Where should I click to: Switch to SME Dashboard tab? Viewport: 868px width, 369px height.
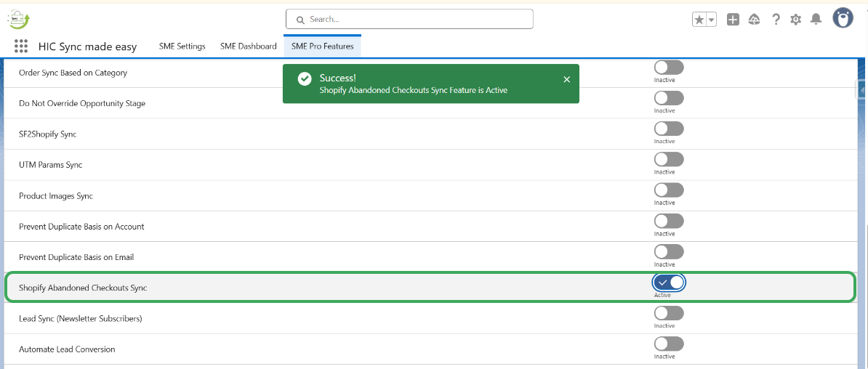[x=248, y=46]
